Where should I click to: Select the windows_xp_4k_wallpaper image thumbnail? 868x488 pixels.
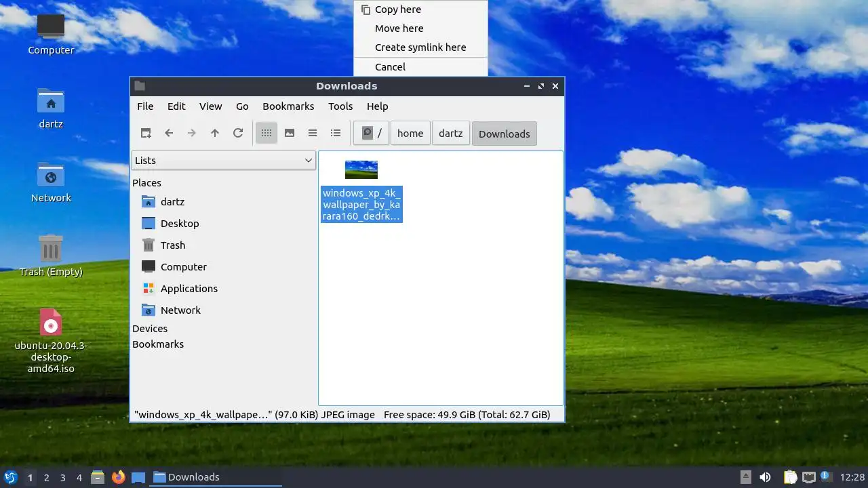361,169
